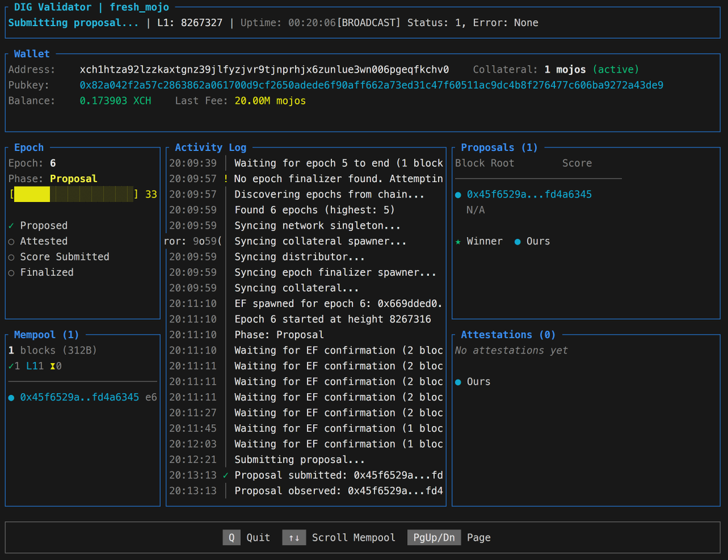Image resolution: width=728 pixels, height=560 pixels.
Task: Click the PgUp/Dn Page key hint
Action: 449,538
